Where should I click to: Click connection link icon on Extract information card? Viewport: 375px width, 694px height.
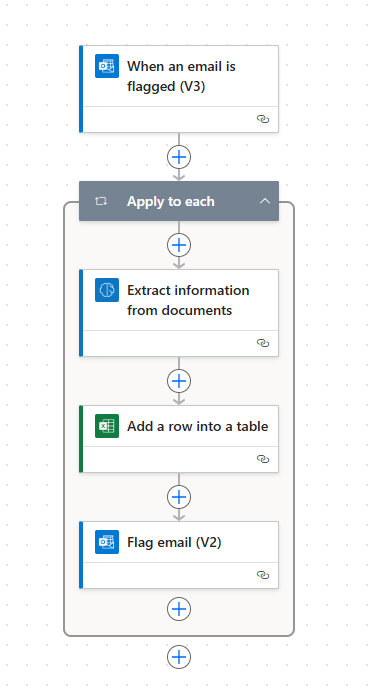pos(263,343)
